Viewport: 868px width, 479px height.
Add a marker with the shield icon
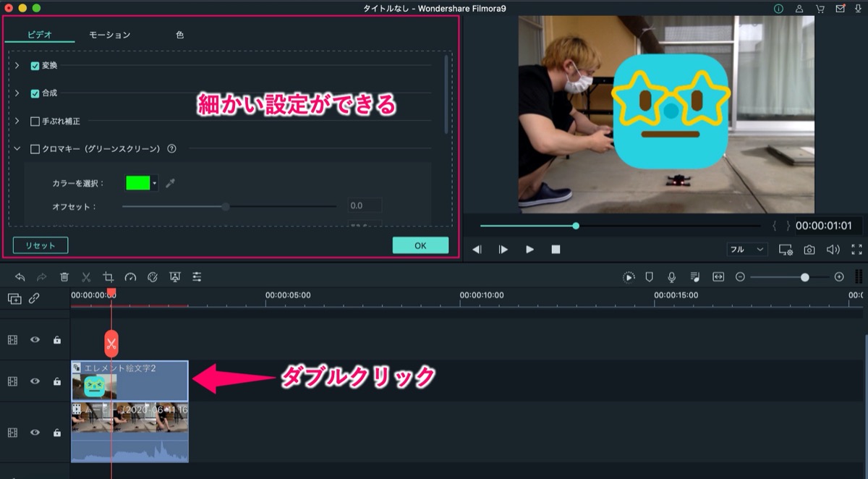click(x=650, y=277)
